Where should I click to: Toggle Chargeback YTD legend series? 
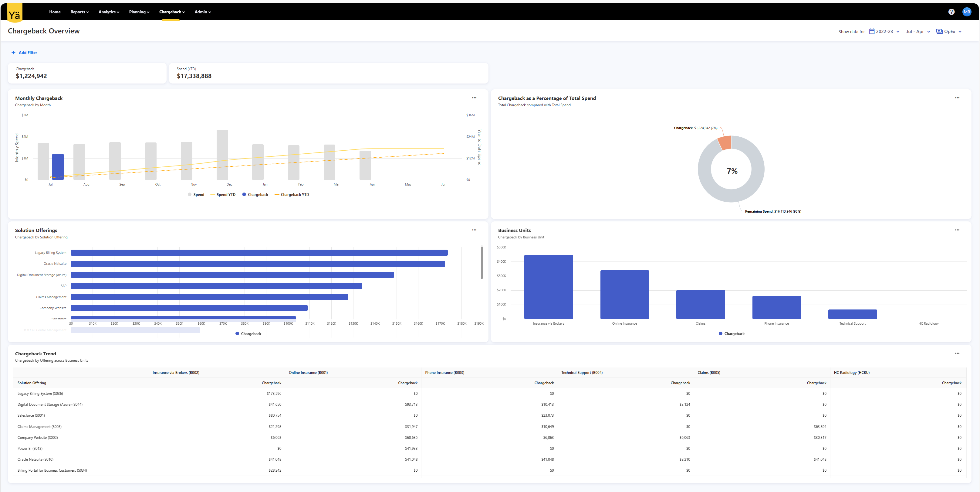click(x=292, y=195)
